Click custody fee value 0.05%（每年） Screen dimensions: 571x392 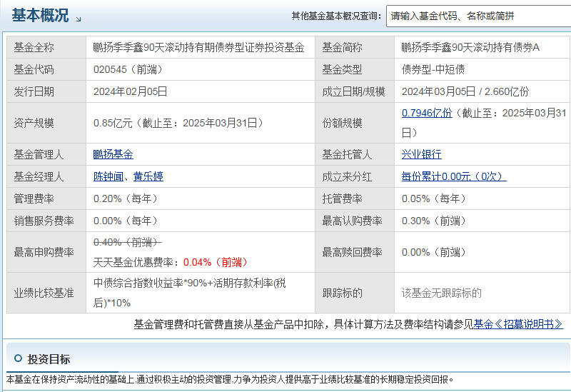coord(434,198)
